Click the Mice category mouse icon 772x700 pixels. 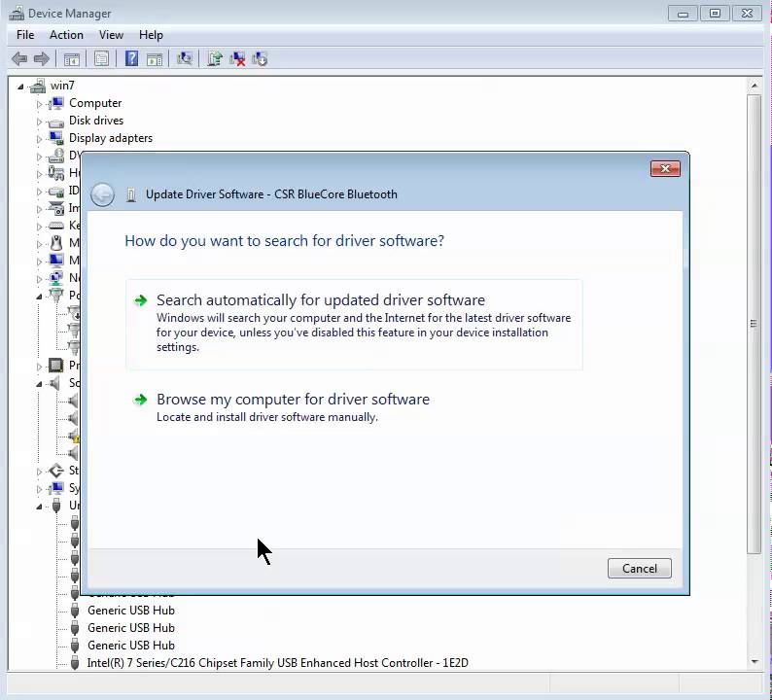pyautogui.click(x=56, y=243)
